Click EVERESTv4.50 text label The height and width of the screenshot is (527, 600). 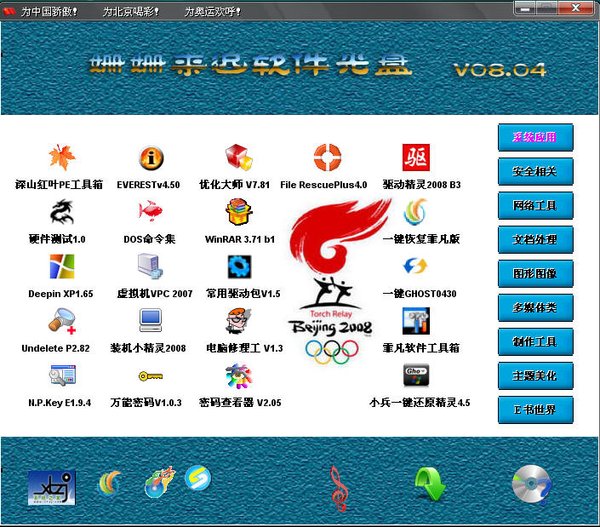(148, 185)
